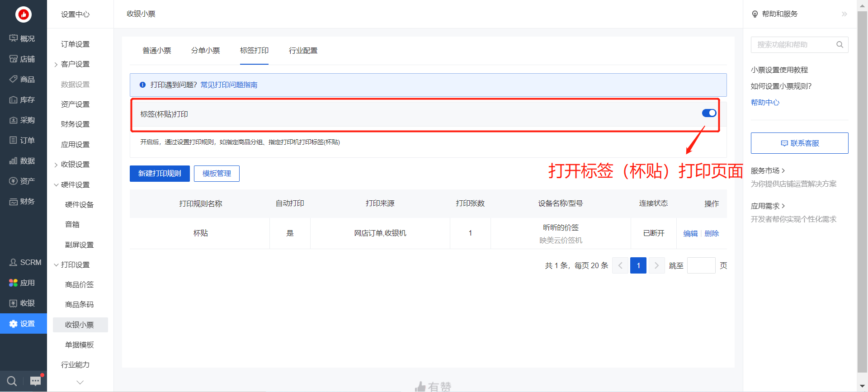Open 音箱 submenu item

click(x=72, y=224)
